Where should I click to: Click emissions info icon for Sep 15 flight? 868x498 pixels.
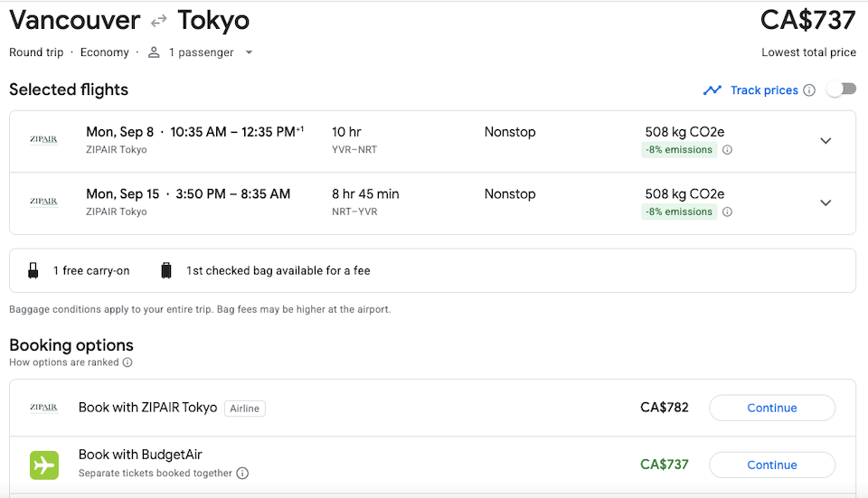pos(727,211)
